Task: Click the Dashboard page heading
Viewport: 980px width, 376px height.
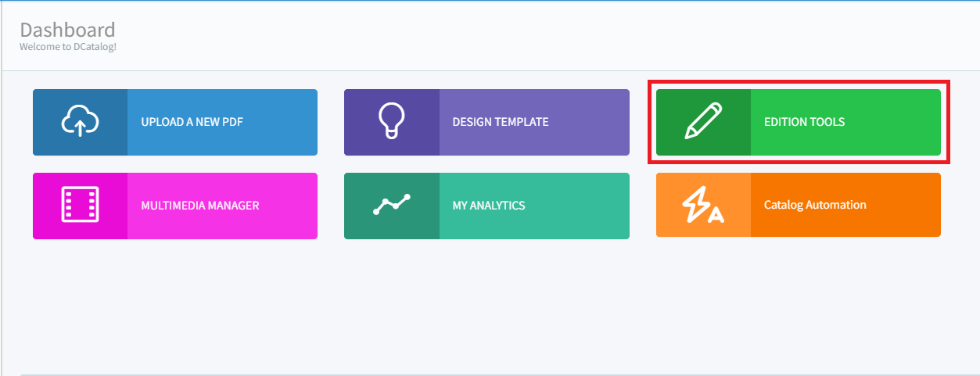Action: (67, 30)
